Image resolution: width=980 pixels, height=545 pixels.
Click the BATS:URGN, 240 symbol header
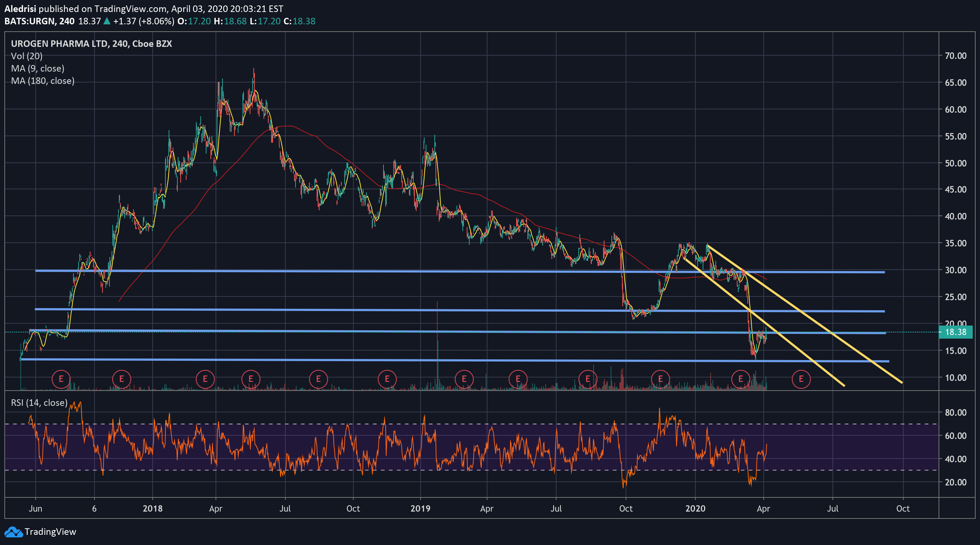pyautogui.click(x=39, y=21)
